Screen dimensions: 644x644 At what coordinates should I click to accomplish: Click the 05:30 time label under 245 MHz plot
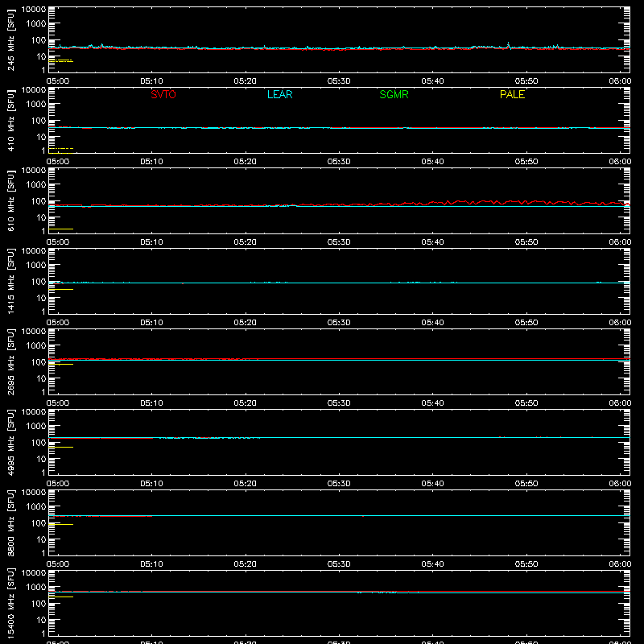pyautogui.click(x=339, y=81)
